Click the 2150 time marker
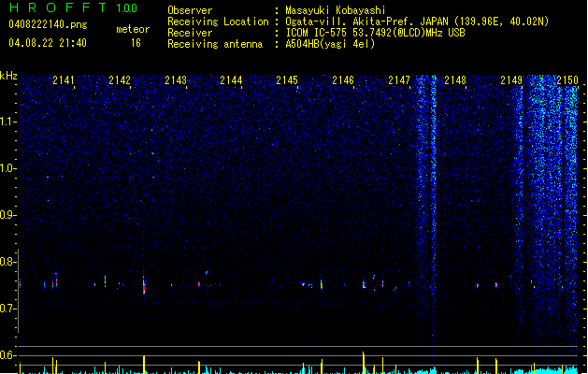The image size is (588, 374). [567, 80]
